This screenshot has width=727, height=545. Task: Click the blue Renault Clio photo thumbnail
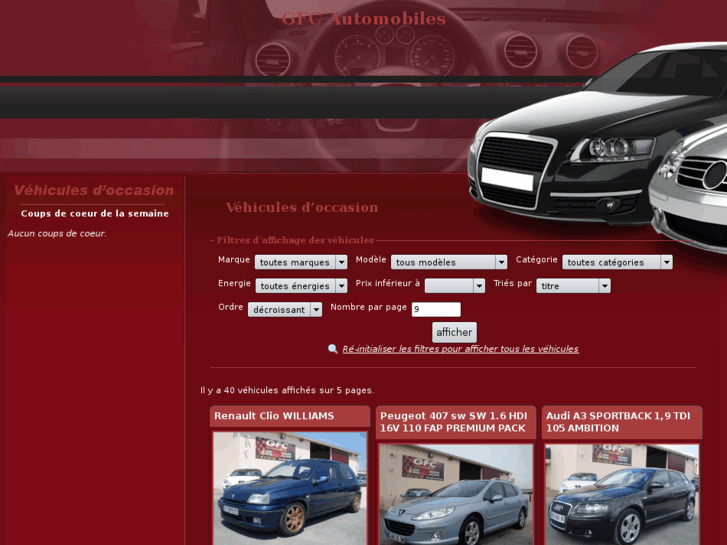(x=290, y=488)
